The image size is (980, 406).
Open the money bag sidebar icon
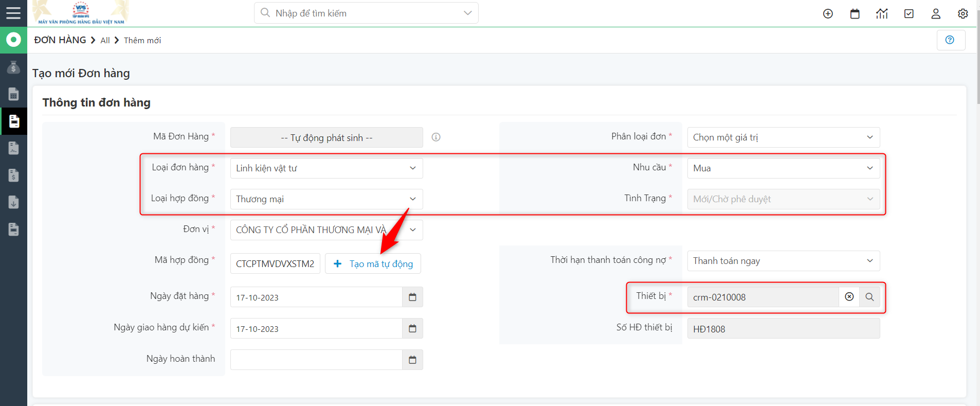[x=13, y=67]
